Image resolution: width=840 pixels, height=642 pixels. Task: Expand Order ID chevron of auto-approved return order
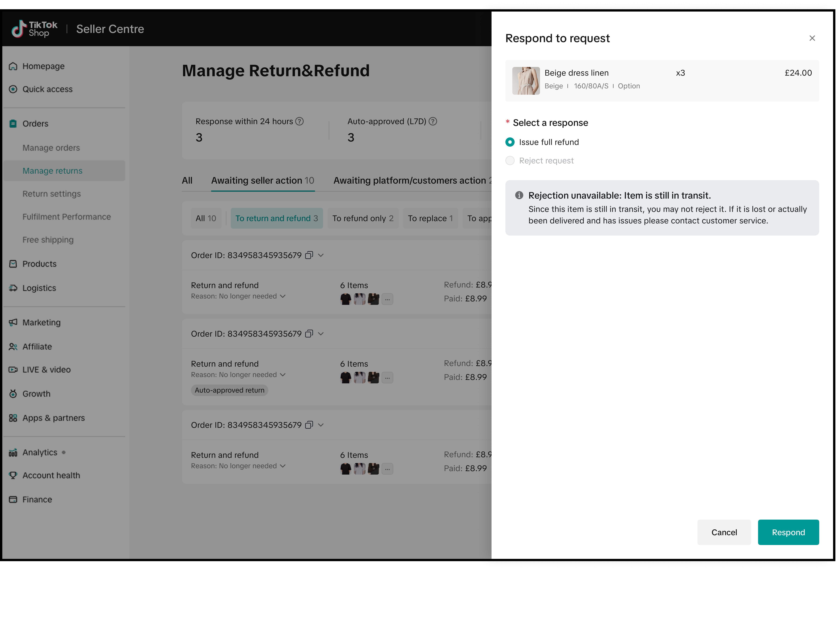(321, 334)
